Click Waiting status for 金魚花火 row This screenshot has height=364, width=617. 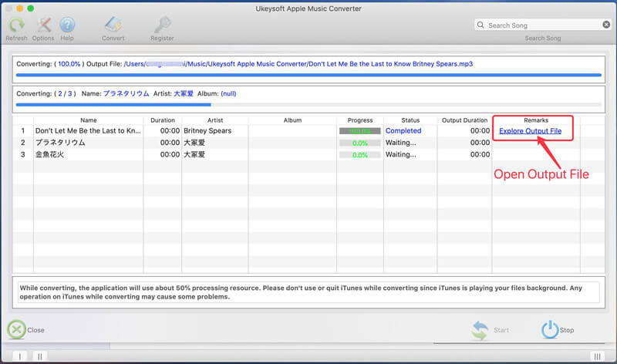(x=400, y=154)
